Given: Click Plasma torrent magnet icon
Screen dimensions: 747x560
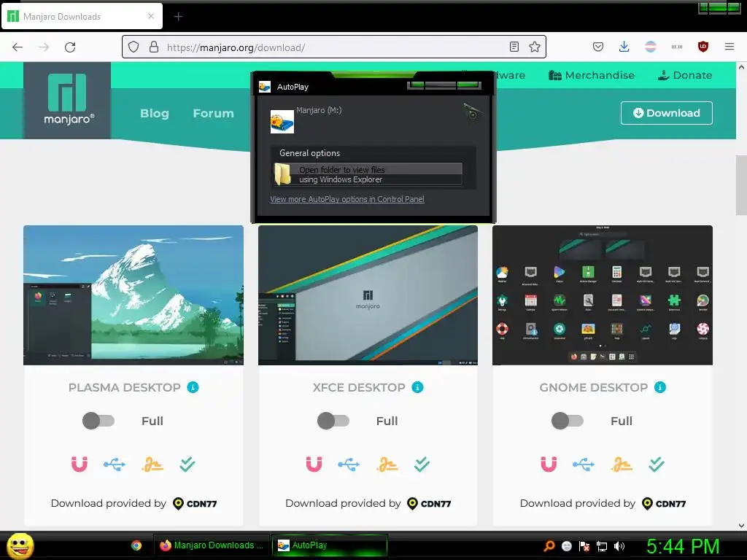Looking at the screenshot, I should tap(79, 464).
